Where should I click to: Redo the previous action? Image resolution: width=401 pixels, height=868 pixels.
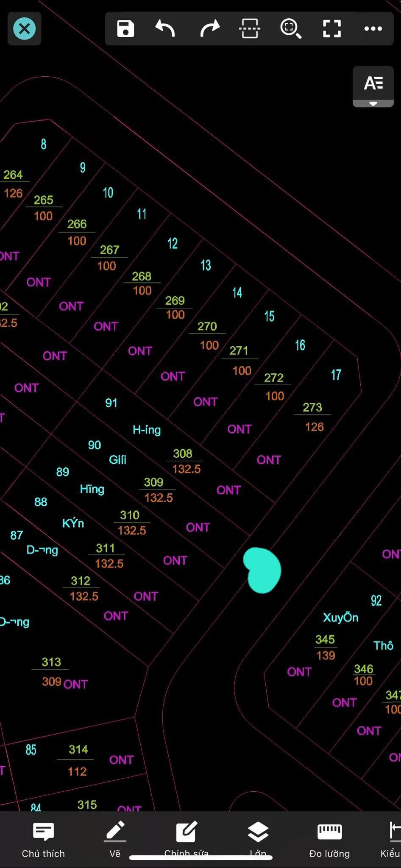[x=209, y=29]
